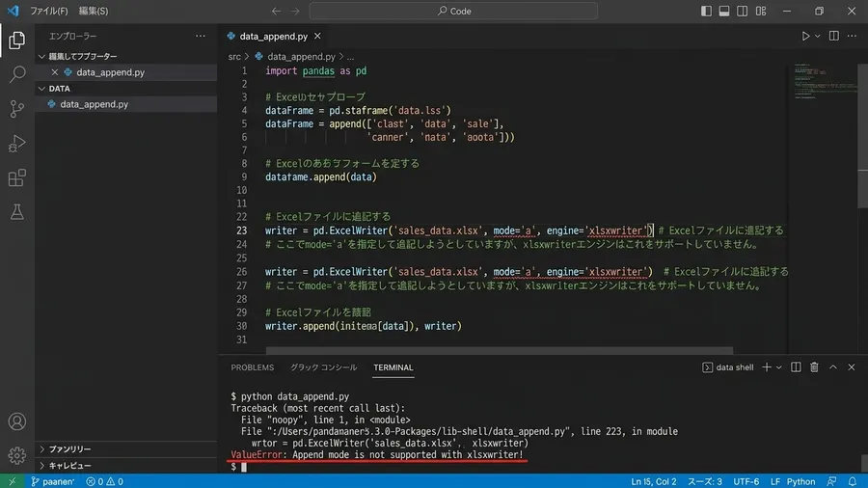Viewport: 868px width, 488px height.
Task: Click the feedback icon in status bar
Action: [831, 481]
